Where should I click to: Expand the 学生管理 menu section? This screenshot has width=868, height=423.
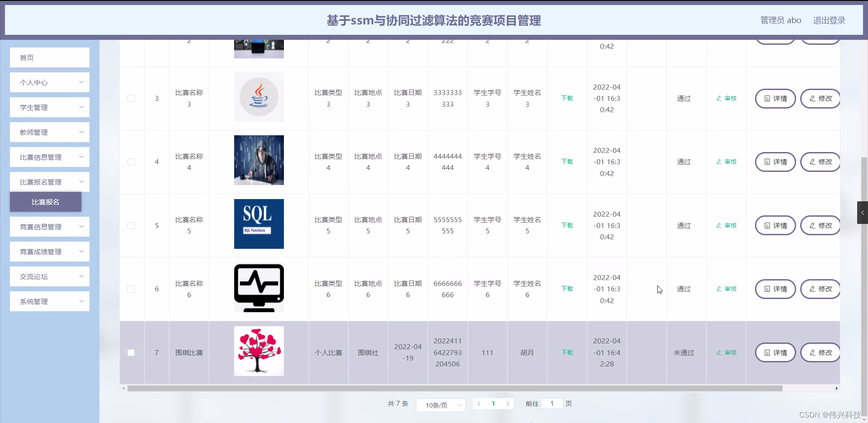[x=49, y=107]
